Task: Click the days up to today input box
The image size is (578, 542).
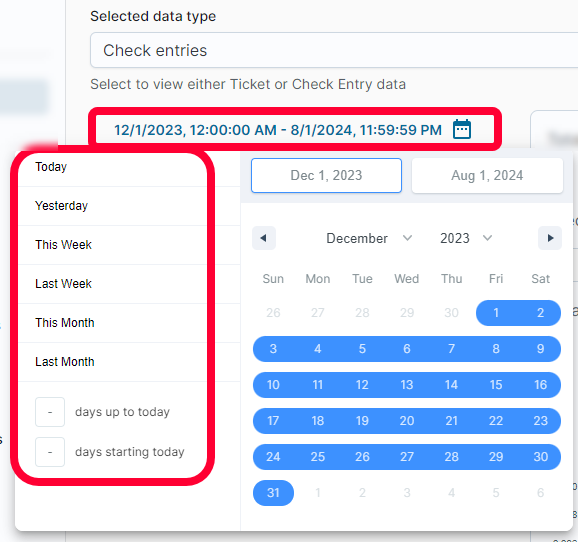Action: click(50, 412)
